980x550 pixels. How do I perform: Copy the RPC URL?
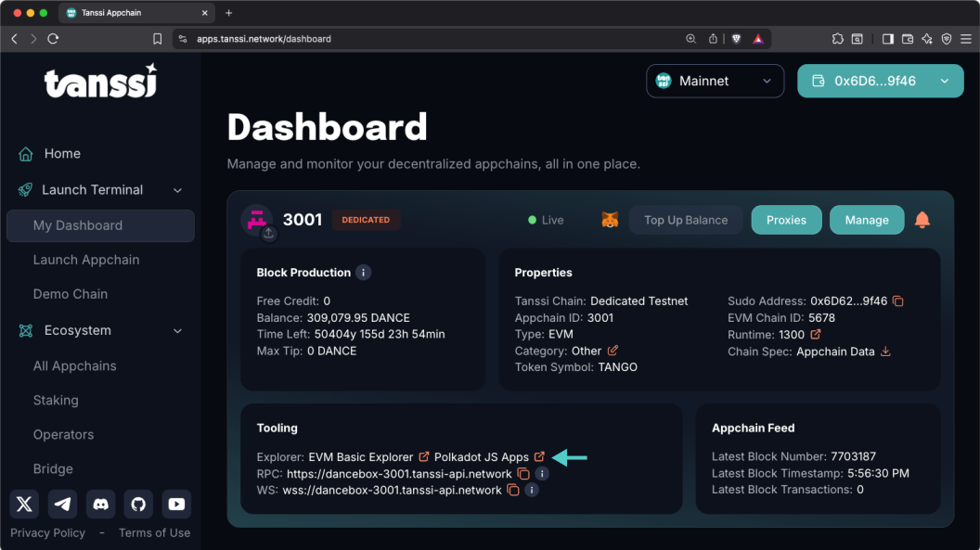[523, 474]
